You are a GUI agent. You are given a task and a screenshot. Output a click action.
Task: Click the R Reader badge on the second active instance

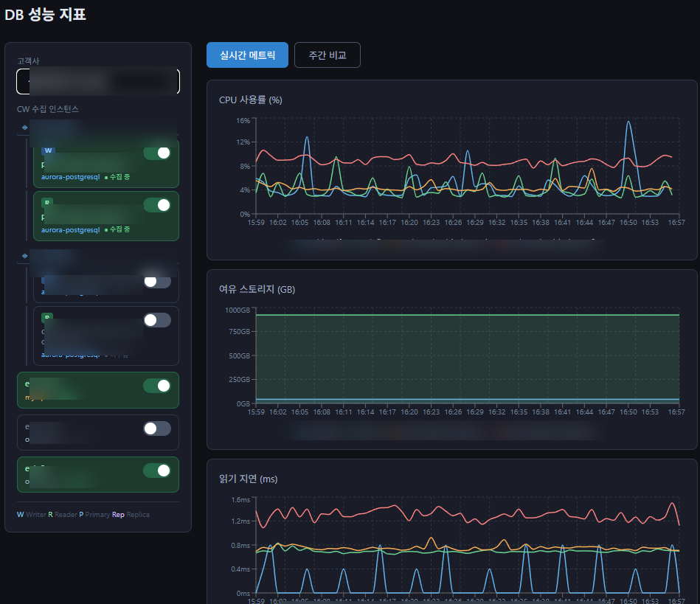click(47, 203)
